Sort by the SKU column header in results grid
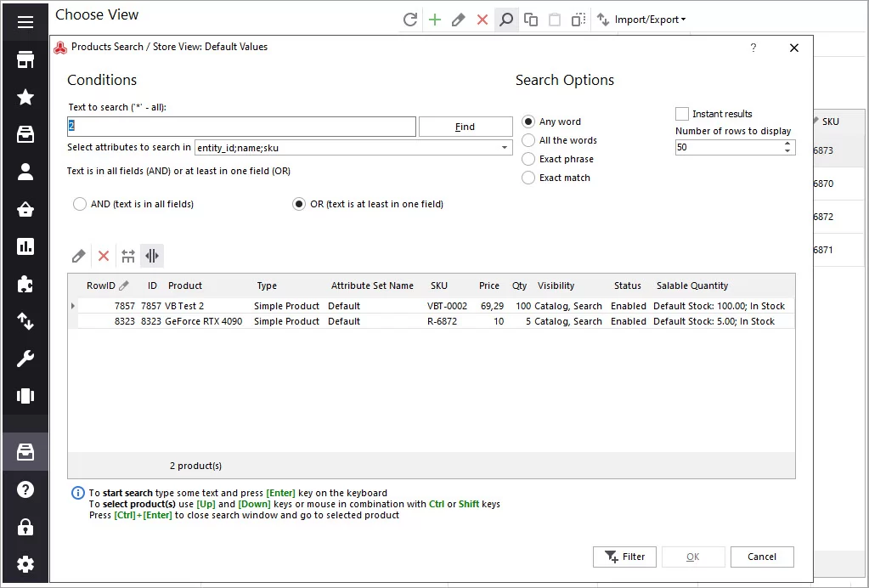Image resolution: width=869 pixels, height=588 pixels. tap(439, 286)
